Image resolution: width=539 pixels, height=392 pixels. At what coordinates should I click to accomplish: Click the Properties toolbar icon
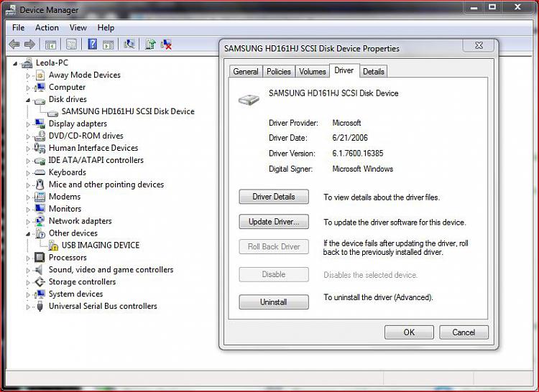tap(71, 45)
